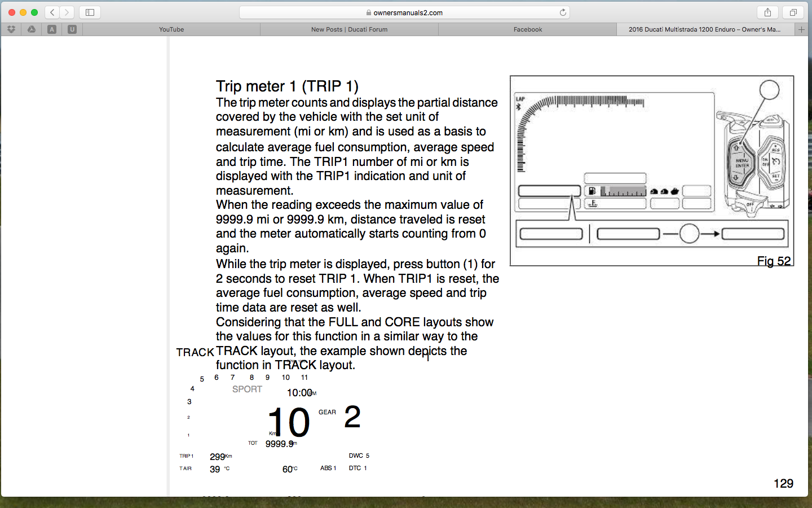Show all tabs overview

pyautogui.click(x=793, y=12)
